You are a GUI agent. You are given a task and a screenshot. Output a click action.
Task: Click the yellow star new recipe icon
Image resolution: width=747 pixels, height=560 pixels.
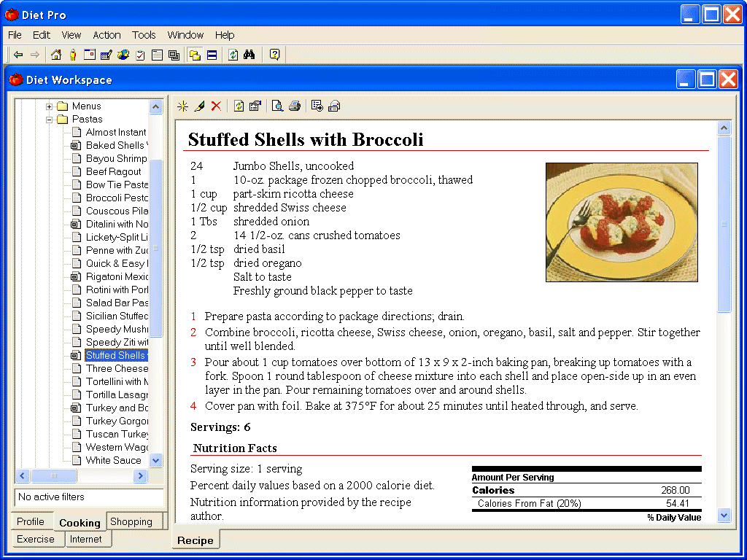click(x=183, y=106)
